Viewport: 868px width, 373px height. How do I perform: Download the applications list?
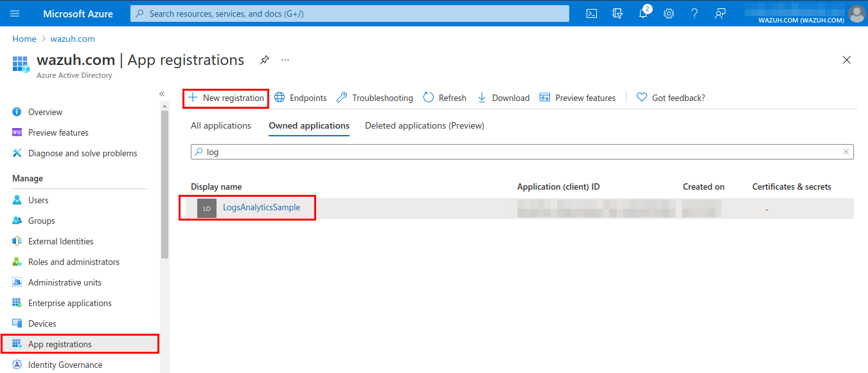503,98
